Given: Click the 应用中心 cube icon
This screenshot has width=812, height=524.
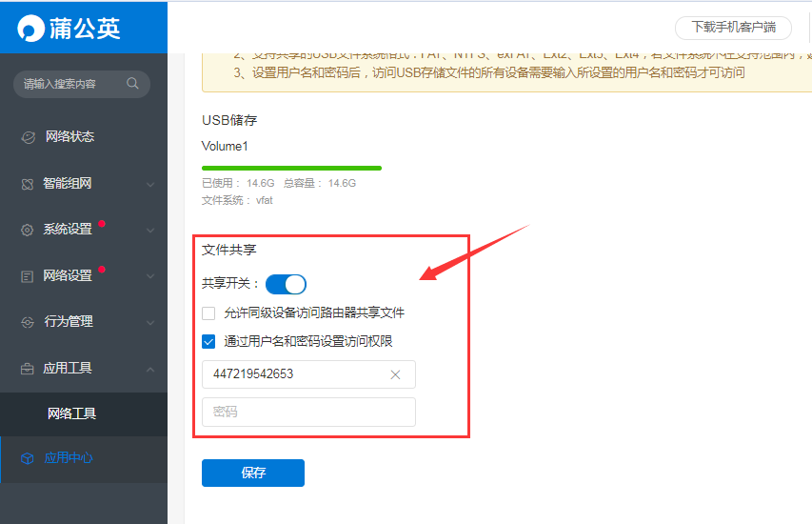Looking at the screenshot, I should (27, 458).
